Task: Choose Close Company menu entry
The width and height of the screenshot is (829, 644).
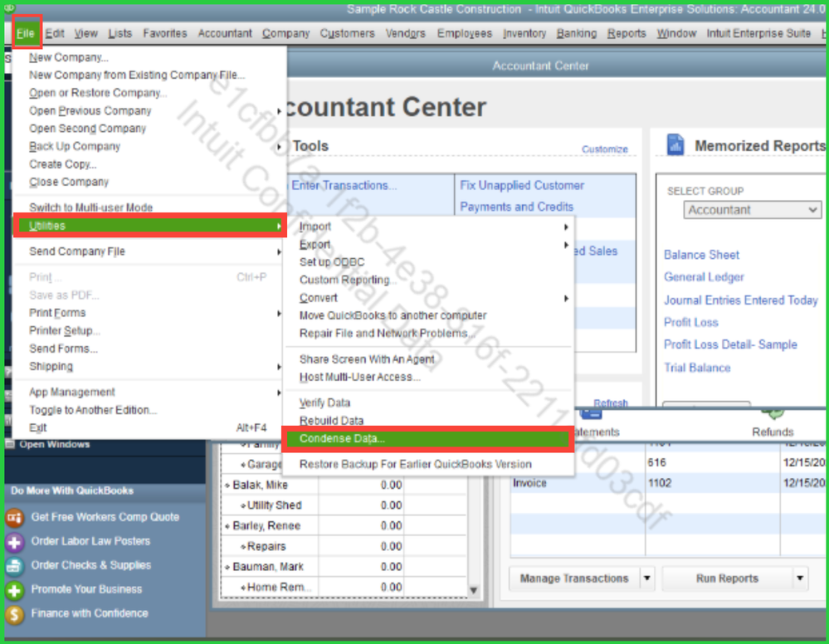Action: 69,182
